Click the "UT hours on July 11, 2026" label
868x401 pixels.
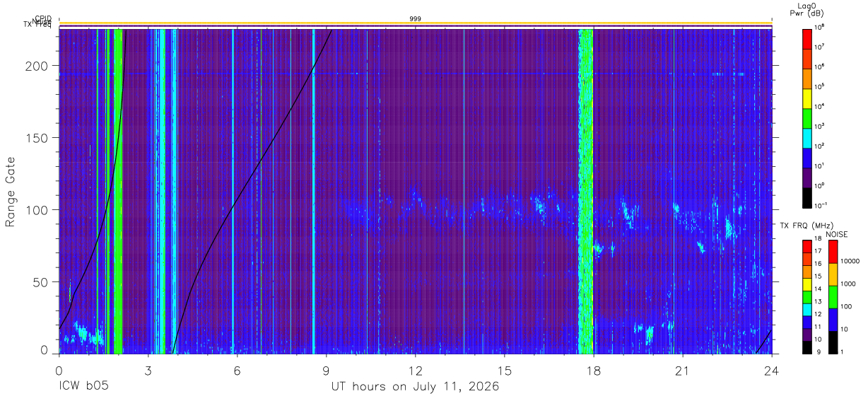pos(415,387)
